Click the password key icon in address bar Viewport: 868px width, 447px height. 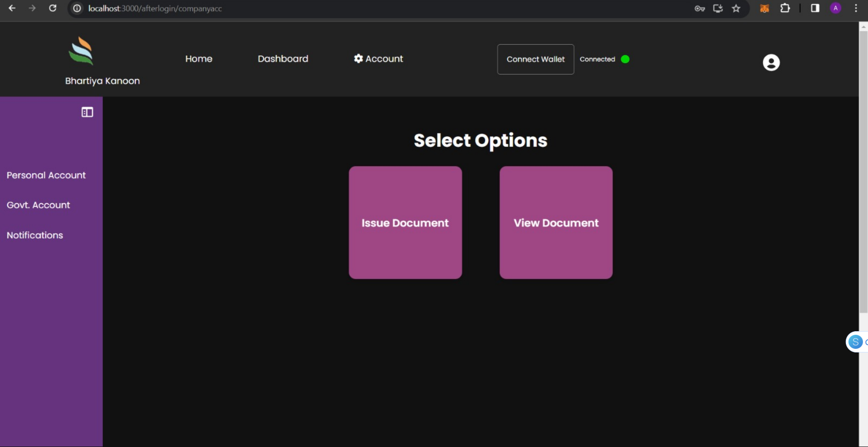(x=700, y=8)
